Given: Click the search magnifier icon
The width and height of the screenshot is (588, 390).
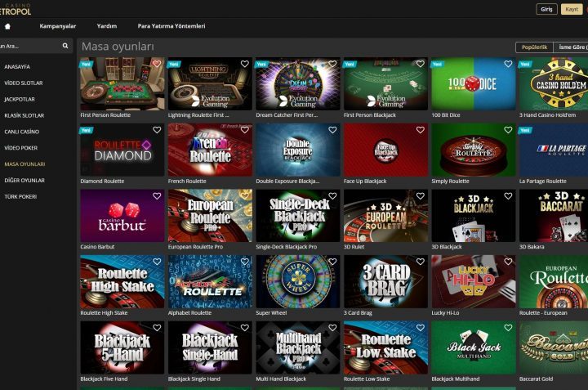Looking at the screenshot, I should 65,46.
